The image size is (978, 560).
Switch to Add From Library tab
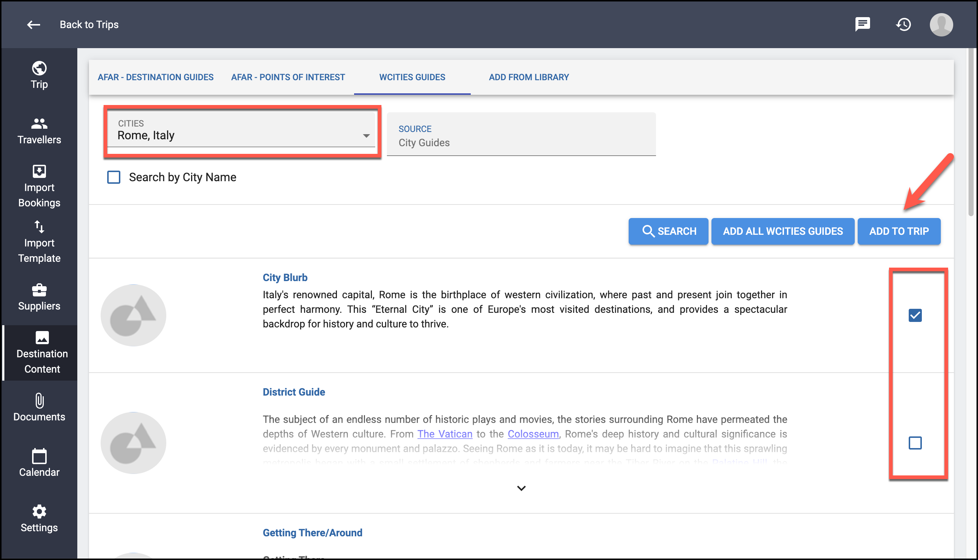point(529,77)
